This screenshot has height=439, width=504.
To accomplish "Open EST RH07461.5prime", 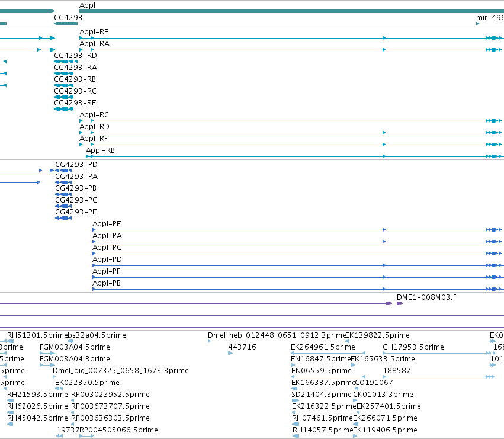I will pyautogui.click(x=322, y=418).
